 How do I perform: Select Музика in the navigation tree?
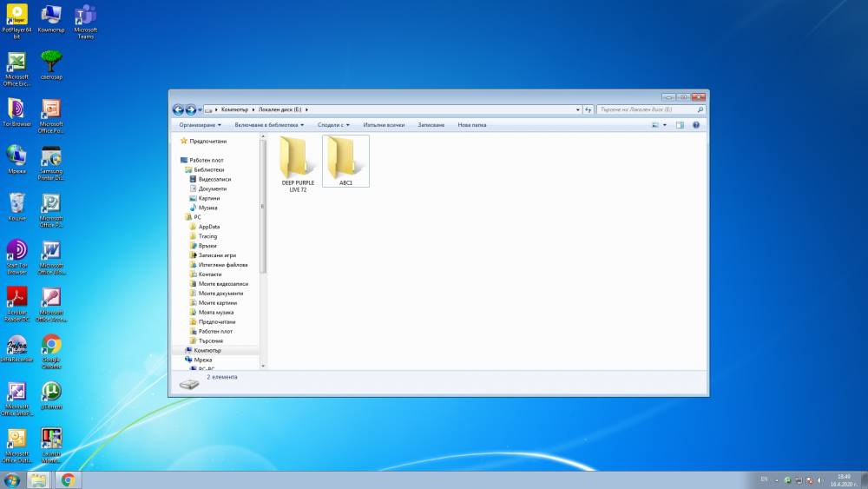point(207,208)
